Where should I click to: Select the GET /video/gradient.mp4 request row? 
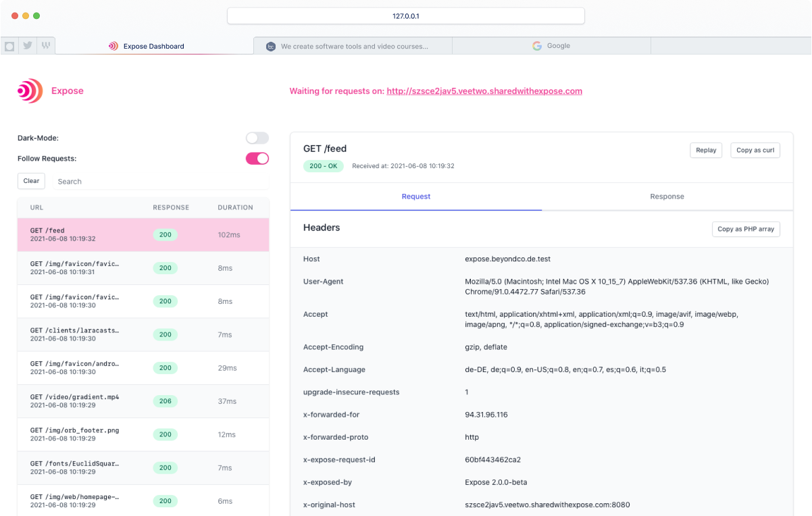coord(143,401)
